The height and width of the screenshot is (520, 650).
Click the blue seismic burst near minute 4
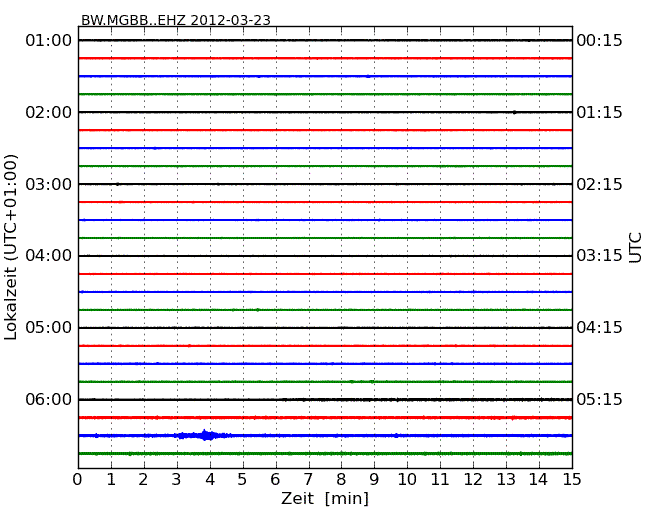click(x=204, y=435)
